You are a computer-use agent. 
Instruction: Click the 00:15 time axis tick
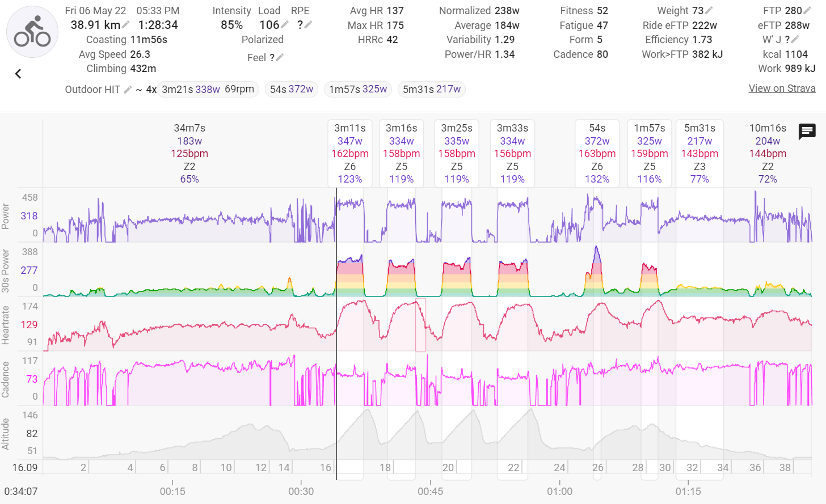[172, 492]
